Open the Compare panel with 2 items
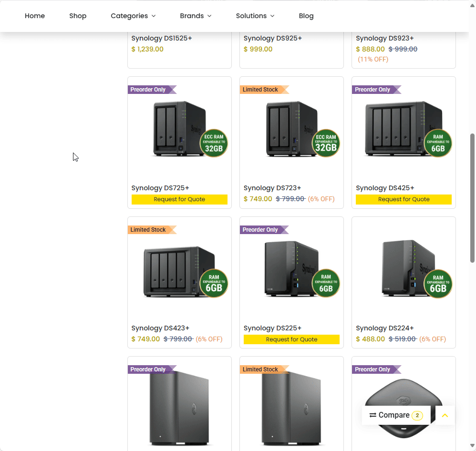Image resolution: width=476 pixels, height=451 pixels. coord(396,415)
